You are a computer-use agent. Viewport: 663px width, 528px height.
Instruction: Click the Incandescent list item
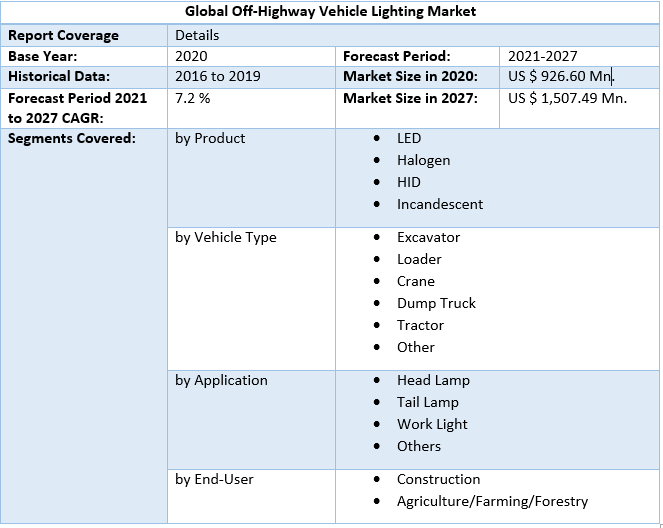[439, 204]
